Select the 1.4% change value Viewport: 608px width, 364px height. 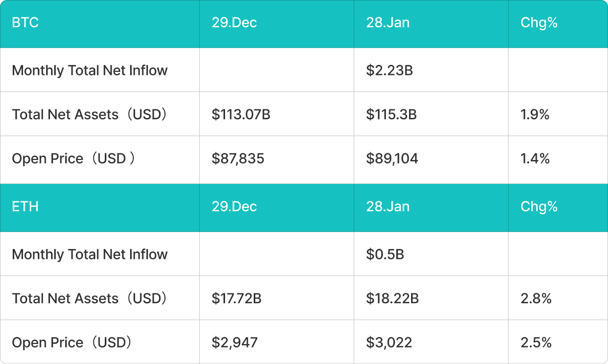(x=535, y=159)
